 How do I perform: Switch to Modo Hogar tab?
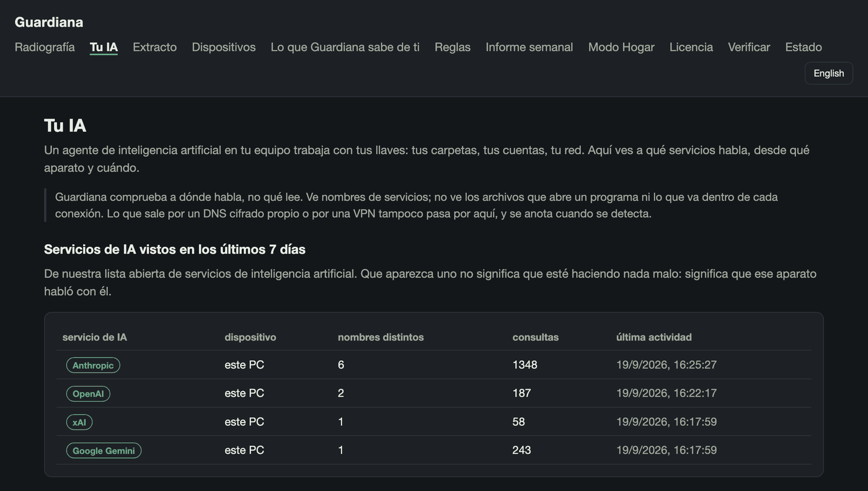pyautogui.click(x=621, y=47)
